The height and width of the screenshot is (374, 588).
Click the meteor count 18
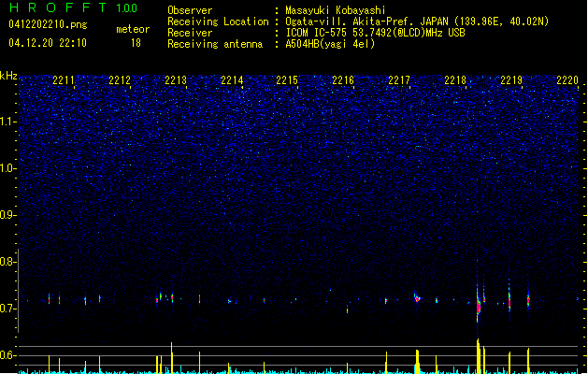(136, 43)
